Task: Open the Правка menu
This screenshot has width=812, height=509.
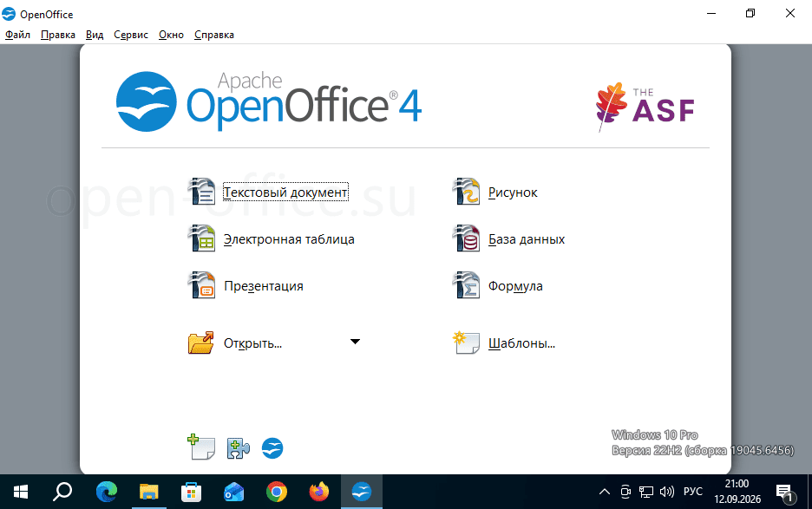Action: click(x=58, y=35)
